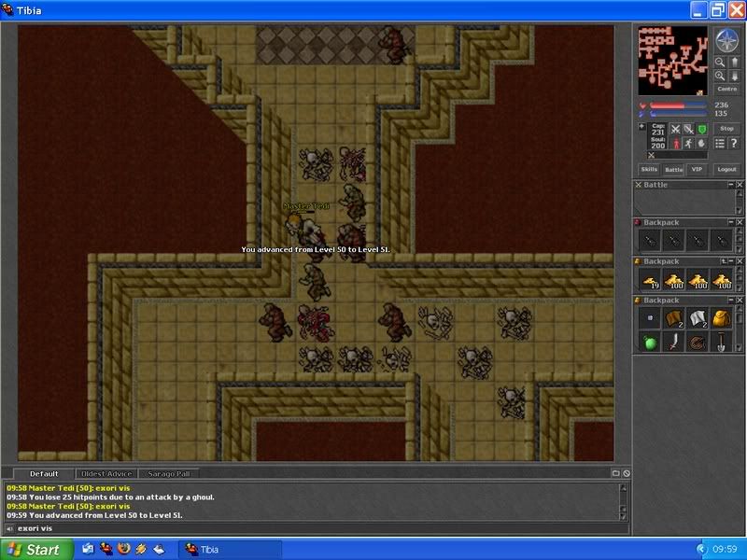Switch to the Sarago Pall chat tab

pyautogui.click(x=169, y=474)
